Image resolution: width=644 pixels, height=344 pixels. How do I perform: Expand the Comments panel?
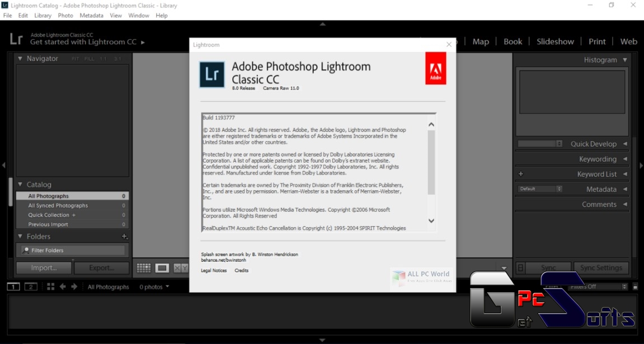(624, 204)
